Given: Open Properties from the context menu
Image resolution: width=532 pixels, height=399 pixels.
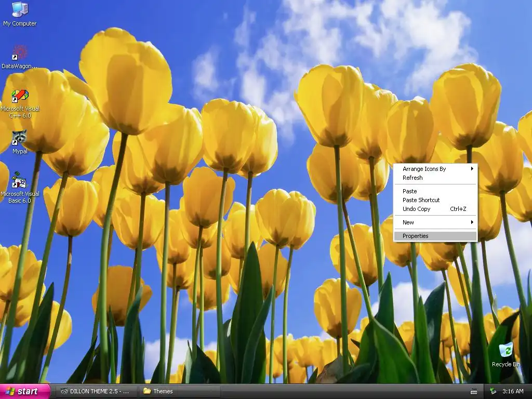Looking at the screenshot, I should (x=435, y=236).
